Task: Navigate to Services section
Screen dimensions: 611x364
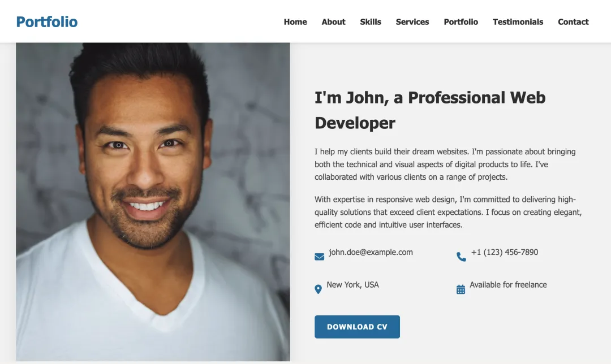Action: click(412, 22)
